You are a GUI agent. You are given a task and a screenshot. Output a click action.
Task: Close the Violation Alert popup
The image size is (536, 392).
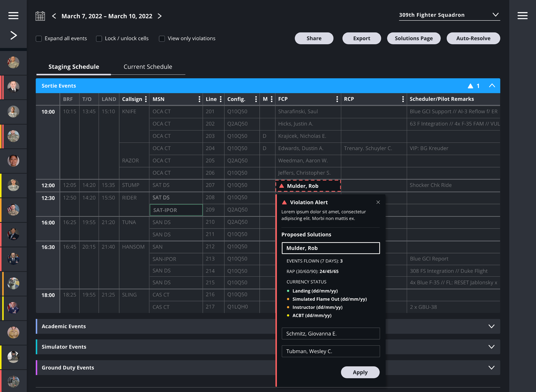pos(378,202)
